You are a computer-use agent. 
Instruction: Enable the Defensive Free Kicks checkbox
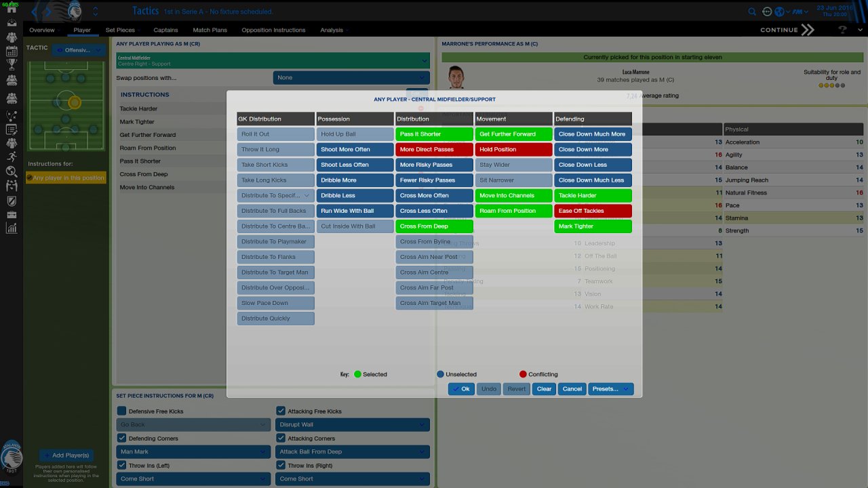(x=121, y=411)
